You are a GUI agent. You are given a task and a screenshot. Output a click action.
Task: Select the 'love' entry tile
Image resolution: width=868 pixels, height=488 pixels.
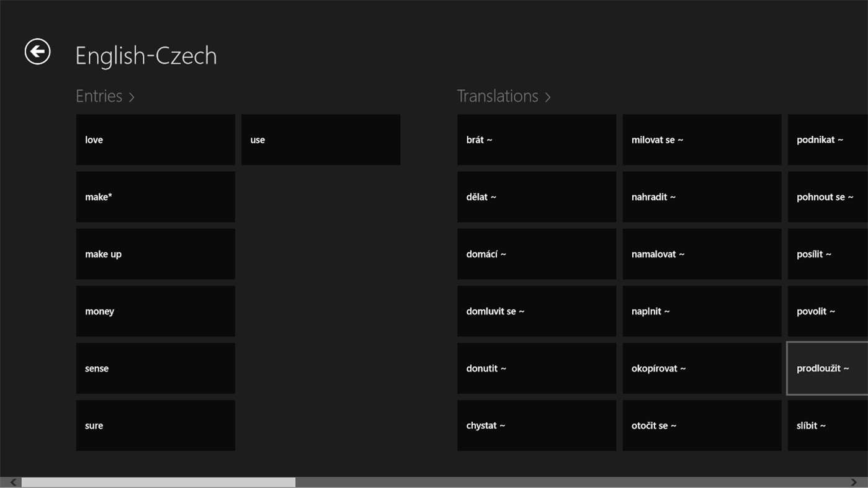pyautogui.click(x=155, y=140)
